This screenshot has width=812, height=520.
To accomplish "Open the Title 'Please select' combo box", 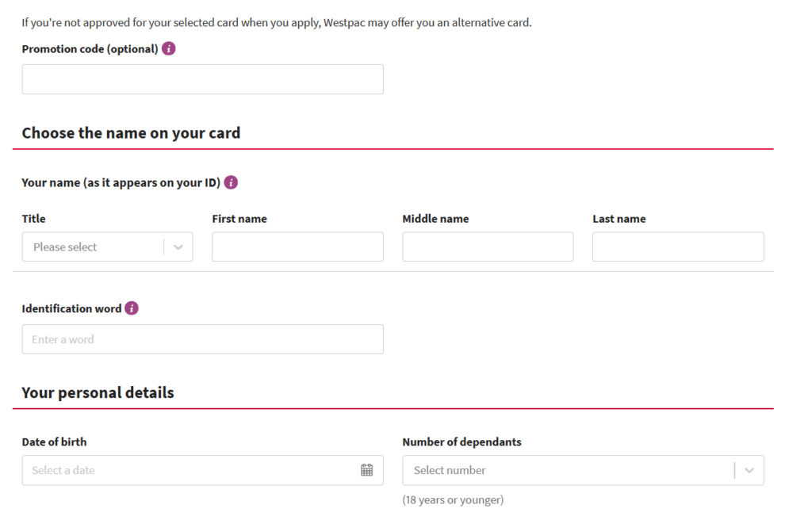I will 95,247.
